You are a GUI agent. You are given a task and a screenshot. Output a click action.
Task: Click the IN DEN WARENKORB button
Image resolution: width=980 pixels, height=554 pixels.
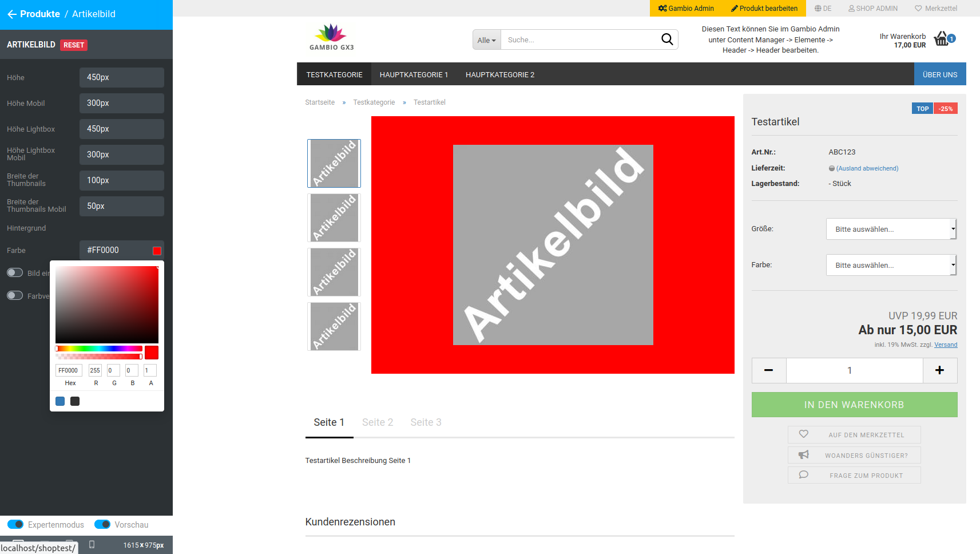(x=854, y=405)
